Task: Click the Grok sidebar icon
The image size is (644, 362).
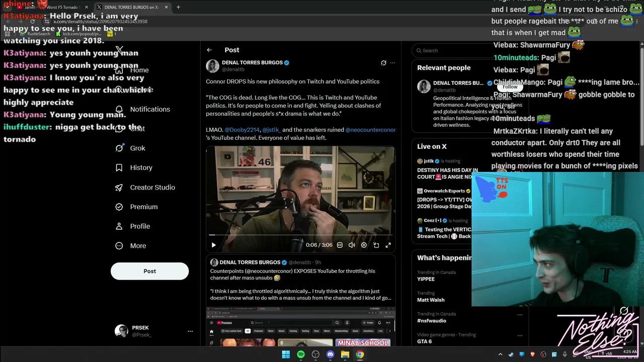Action: point(119,148)
